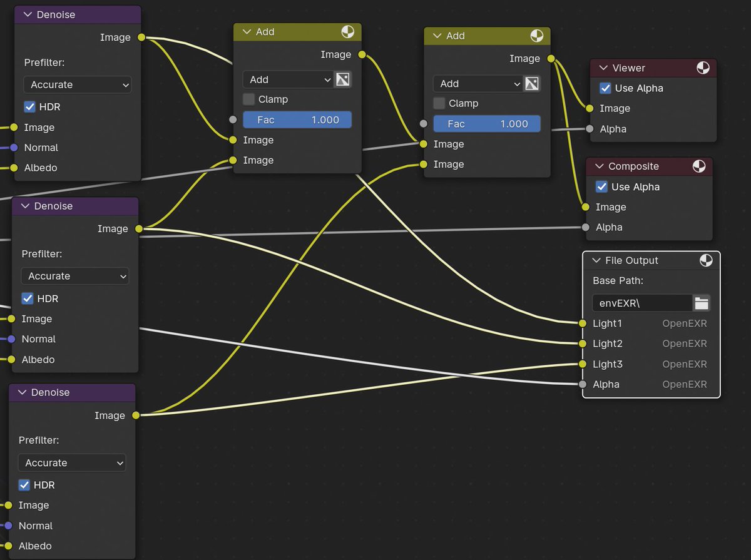Uncheck Use Alpha on the Viewer node

click(x=605, y=88)
